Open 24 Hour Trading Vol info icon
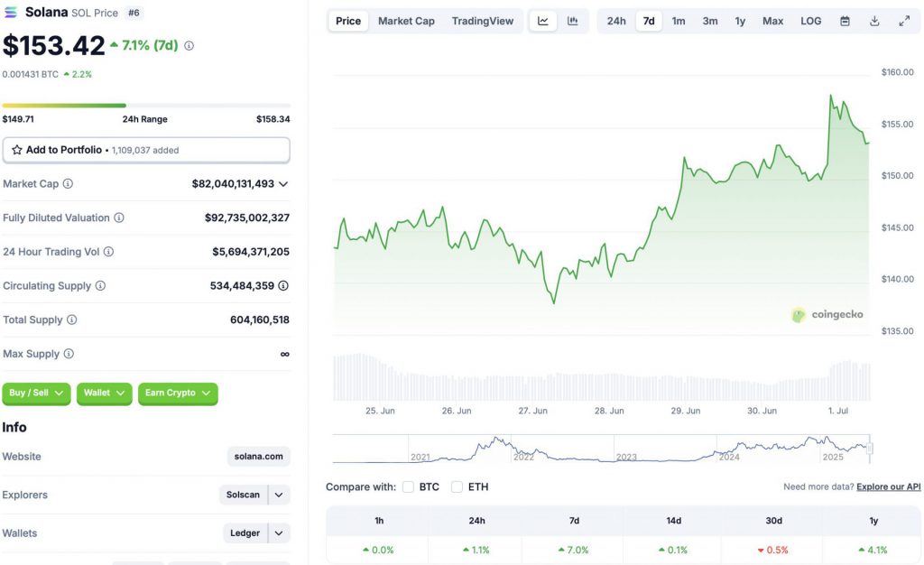Screen dimensions: 924x565 [108, 252]
